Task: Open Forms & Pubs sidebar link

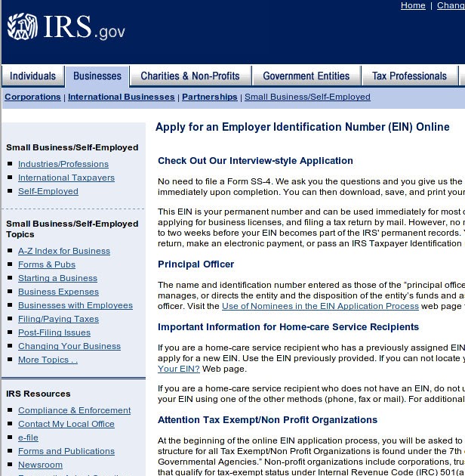Action: [x=47, y=264]
